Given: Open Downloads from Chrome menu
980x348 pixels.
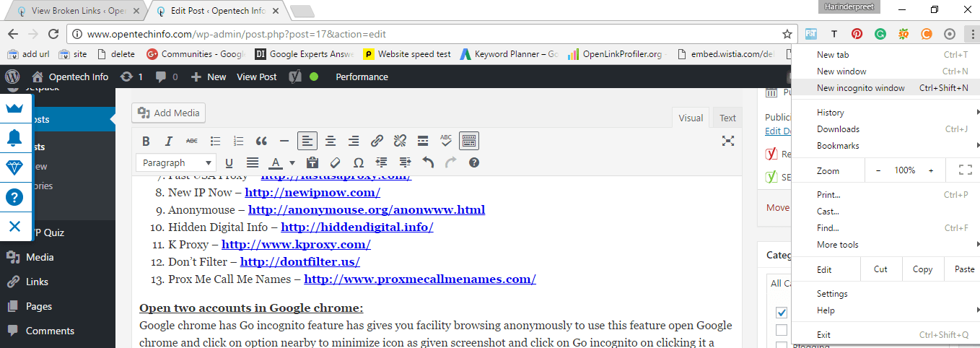Looking at the screenshot, I should 885,129.
